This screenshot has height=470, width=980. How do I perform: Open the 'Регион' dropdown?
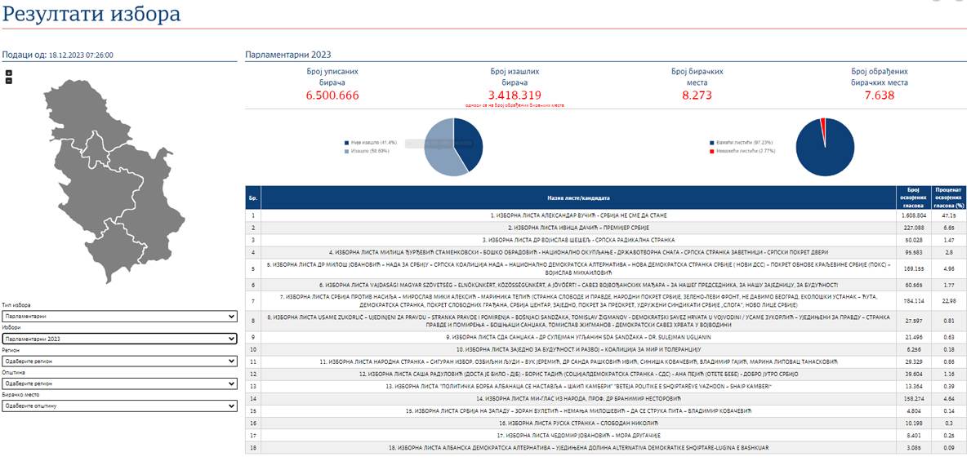pyautogui.click(x=119, y=361)
